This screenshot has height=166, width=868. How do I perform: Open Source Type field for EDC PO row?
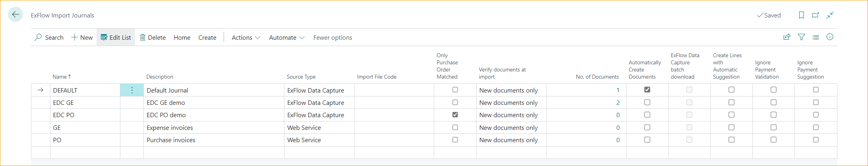click(319, 115)
